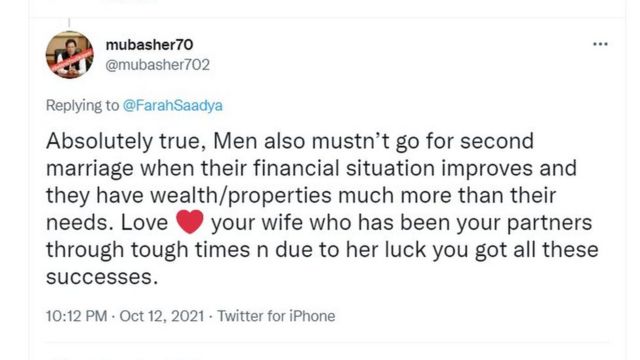
Task: Click the thread connector line above the avatar
Action: (x=69, y=23)
